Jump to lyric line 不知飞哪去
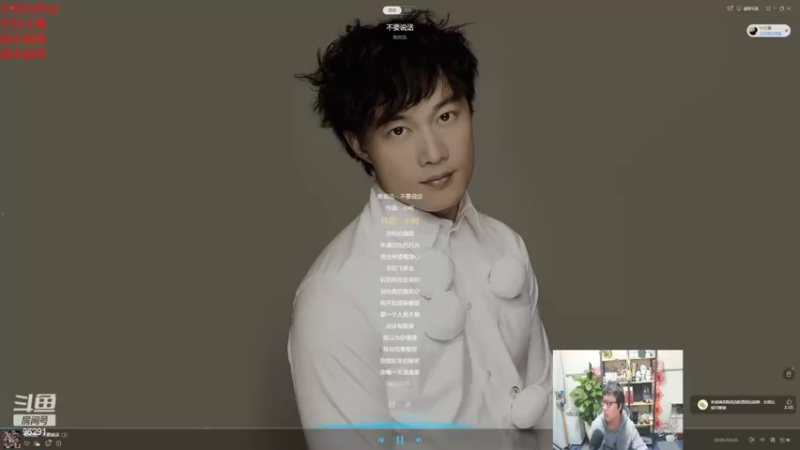The height and width of the screenshot is (450, 800). coord(400,268)
